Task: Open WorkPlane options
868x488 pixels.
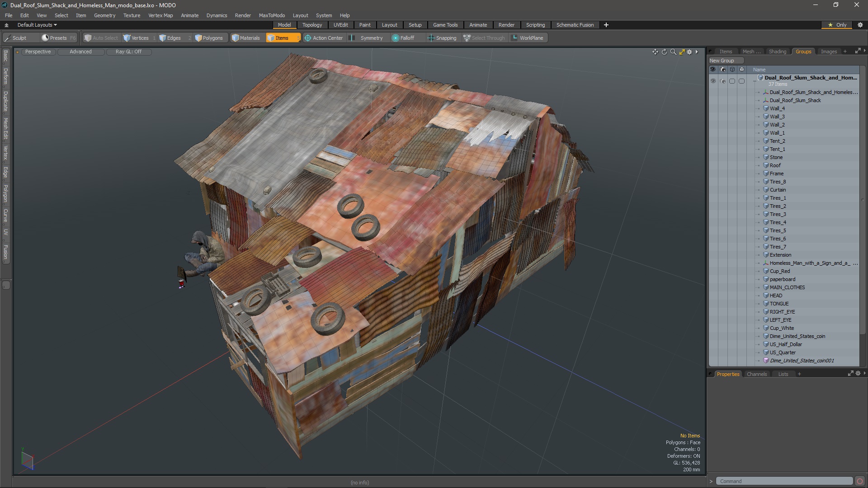Action: click(x=528, y=38)
